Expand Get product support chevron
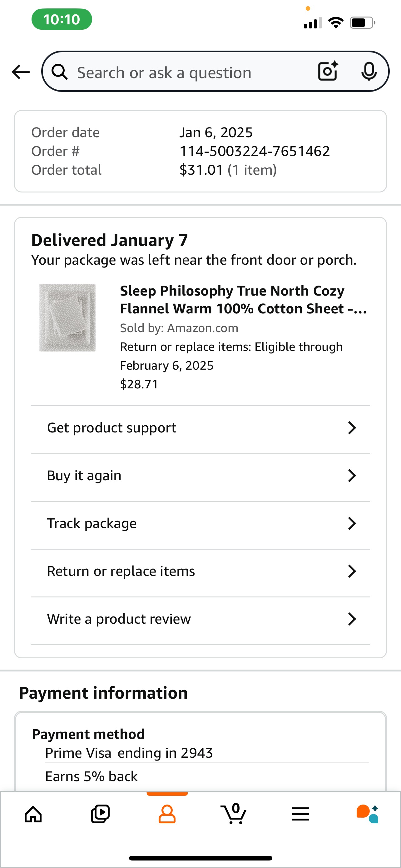The image size is (401, 868). coord(352,428)
